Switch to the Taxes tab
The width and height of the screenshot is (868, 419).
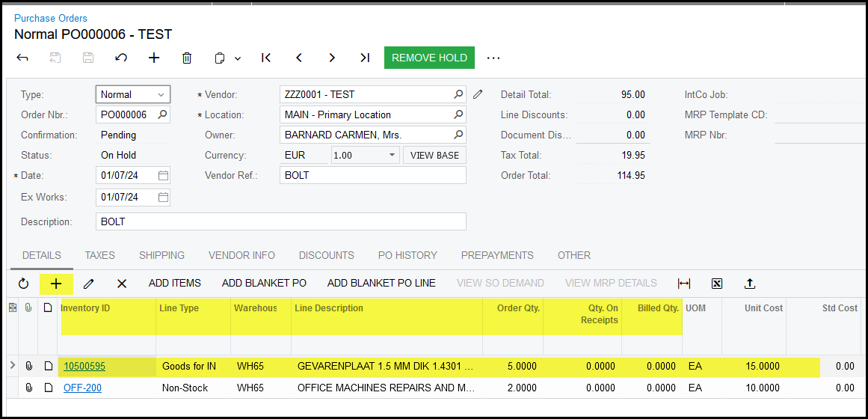99,255
